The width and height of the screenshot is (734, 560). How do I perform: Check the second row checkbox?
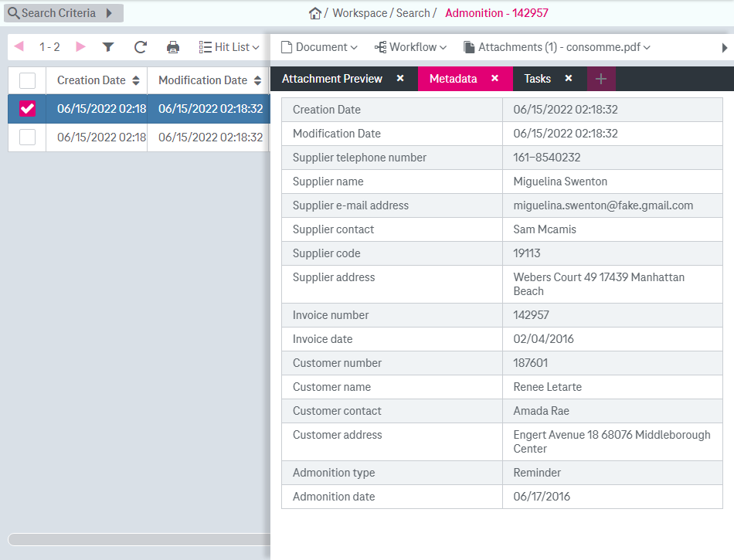coord(27,137)
